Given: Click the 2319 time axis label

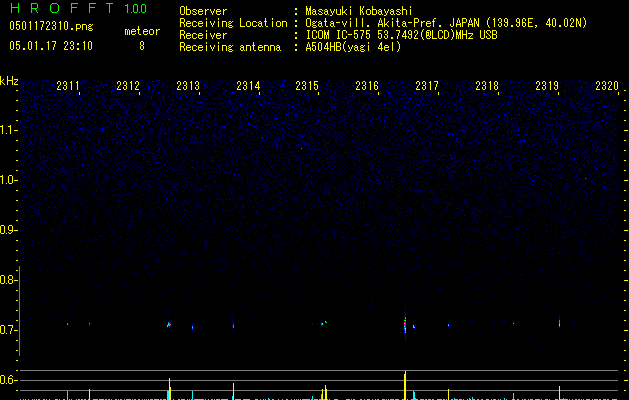Looking at the screenshot, I should click(x=547, y=86).
